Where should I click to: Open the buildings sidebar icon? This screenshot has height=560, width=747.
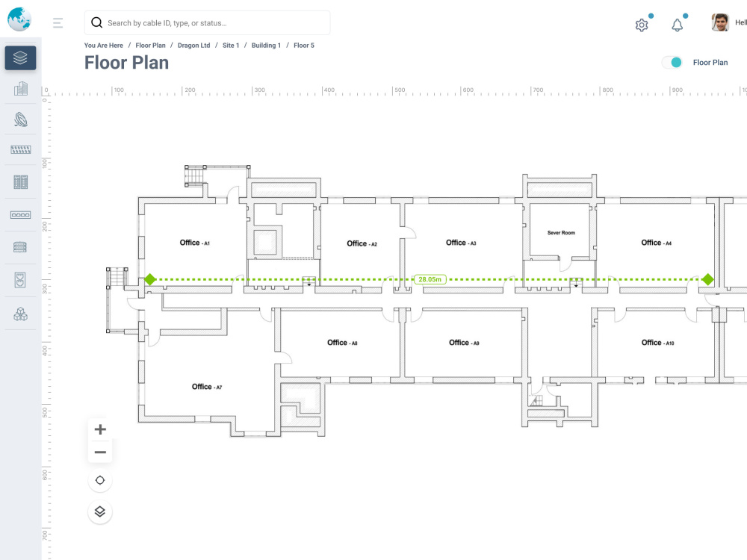point(20,89)
